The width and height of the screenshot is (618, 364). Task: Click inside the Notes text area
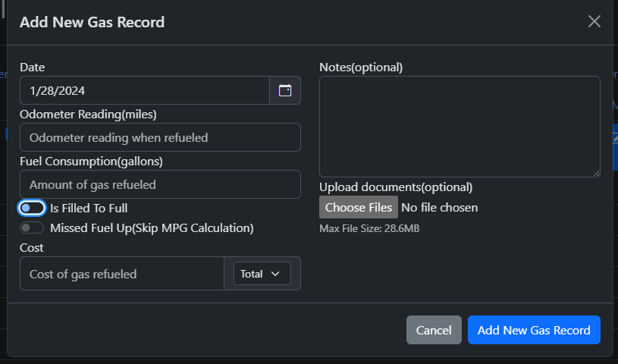pyautogui.click(x=459, y=126)
